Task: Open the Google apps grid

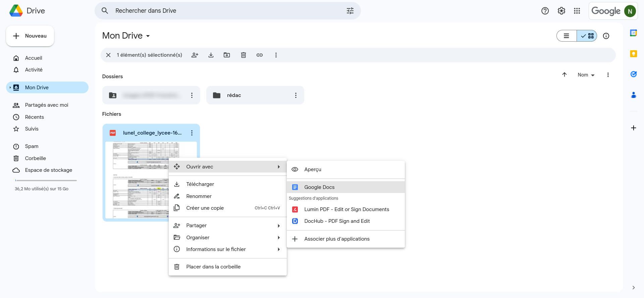Action: (x=577, y=11)
